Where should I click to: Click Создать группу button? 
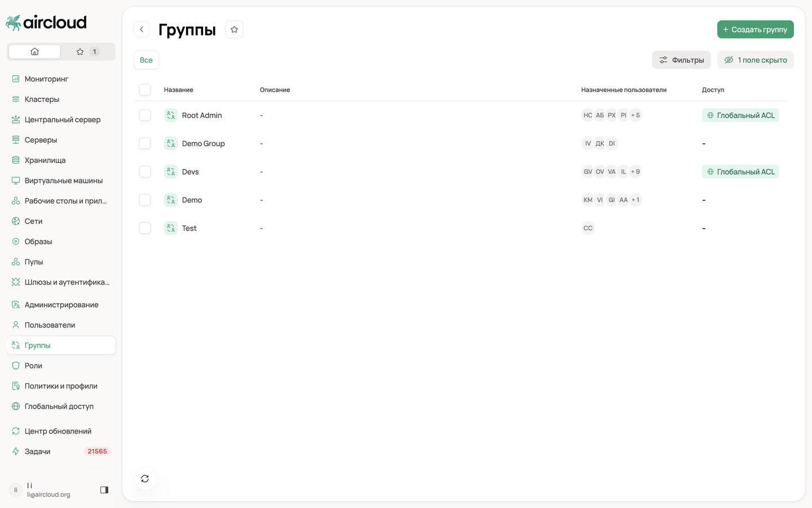756,29
